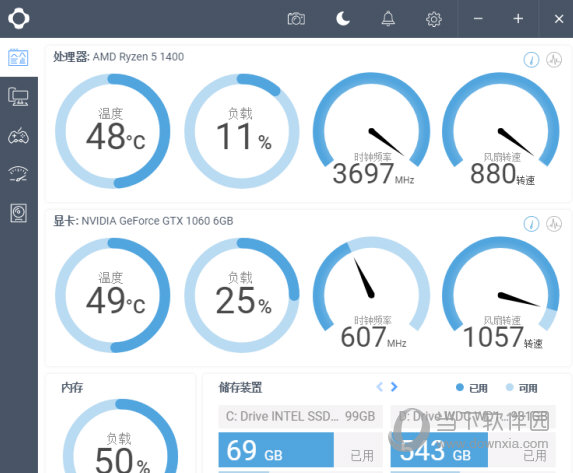Click the GPU load 25% gauge
The image size is (573, 473).
click(242, 295)
